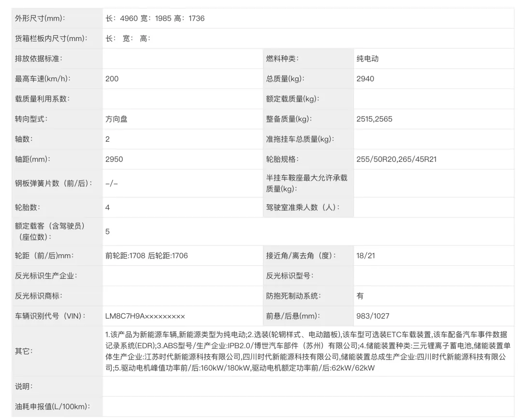Select the total mass value 2940
The image size is (522, 420).
click(365, 79)
